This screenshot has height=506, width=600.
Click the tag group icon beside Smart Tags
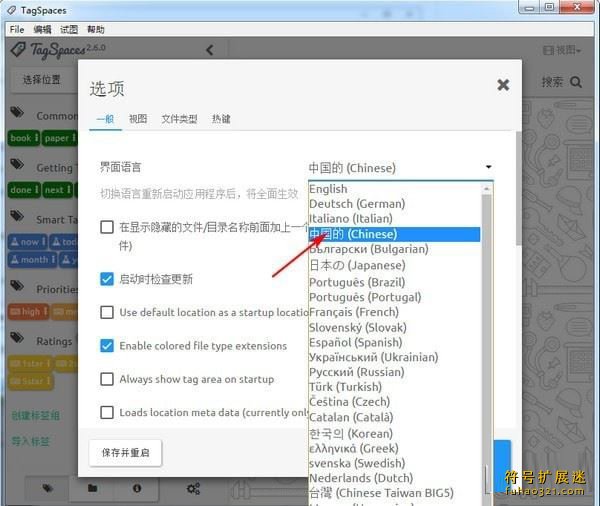tap(17, 216)
